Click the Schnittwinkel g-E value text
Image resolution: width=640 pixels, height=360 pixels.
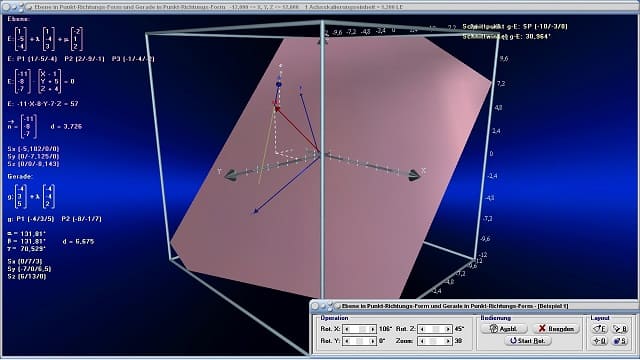[x=507, y=36]
